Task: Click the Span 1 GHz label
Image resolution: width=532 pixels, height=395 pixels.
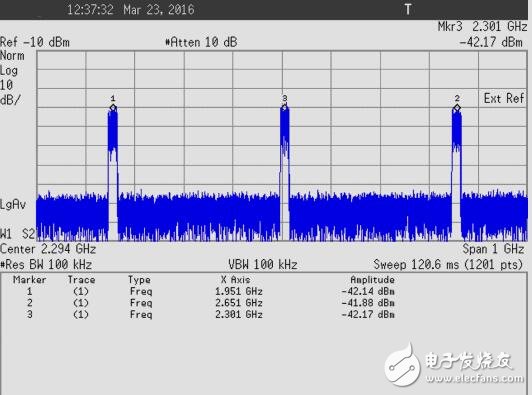Action: pyautogui.click(x=494, y=249)
